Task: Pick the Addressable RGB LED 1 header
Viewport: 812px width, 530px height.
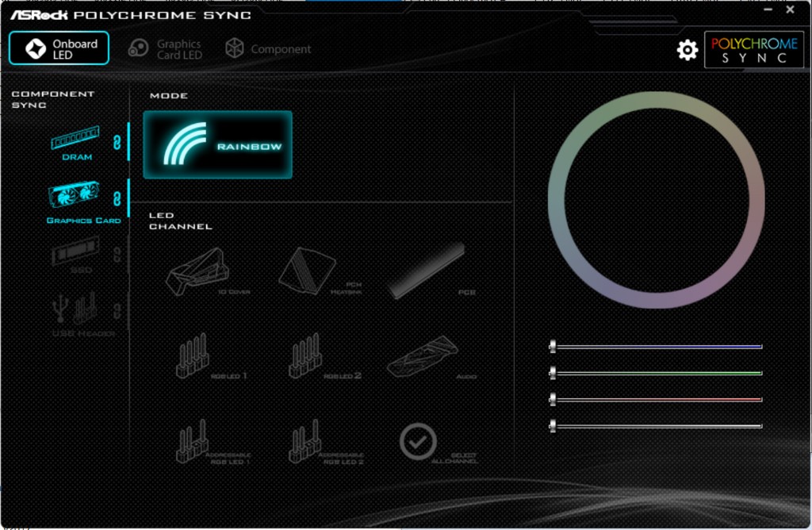Action: point(191,441)
